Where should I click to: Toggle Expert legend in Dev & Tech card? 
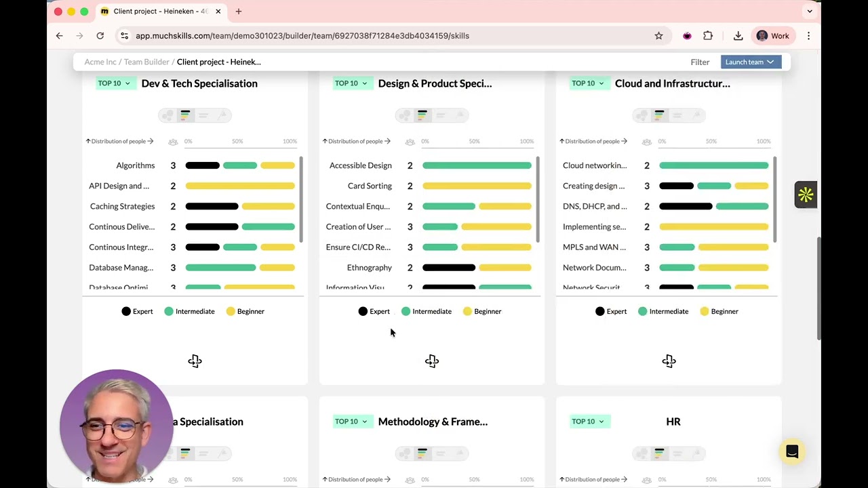click(137, 311)
